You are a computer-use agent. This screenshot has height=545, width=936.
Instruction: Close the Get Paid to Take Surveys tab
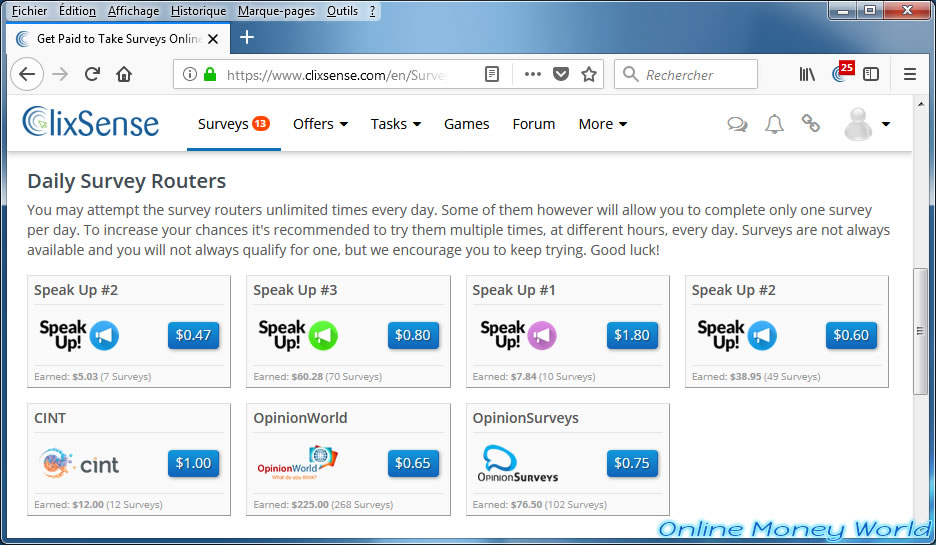[213, 39]
